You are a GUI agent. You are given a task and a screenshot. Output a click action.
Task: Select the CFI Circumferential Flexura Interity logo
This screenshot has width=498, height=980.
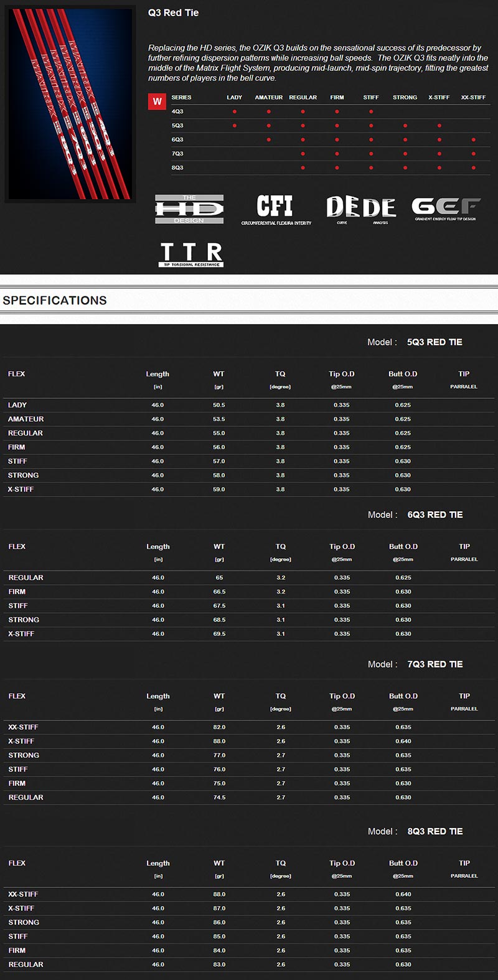(276, 210)
